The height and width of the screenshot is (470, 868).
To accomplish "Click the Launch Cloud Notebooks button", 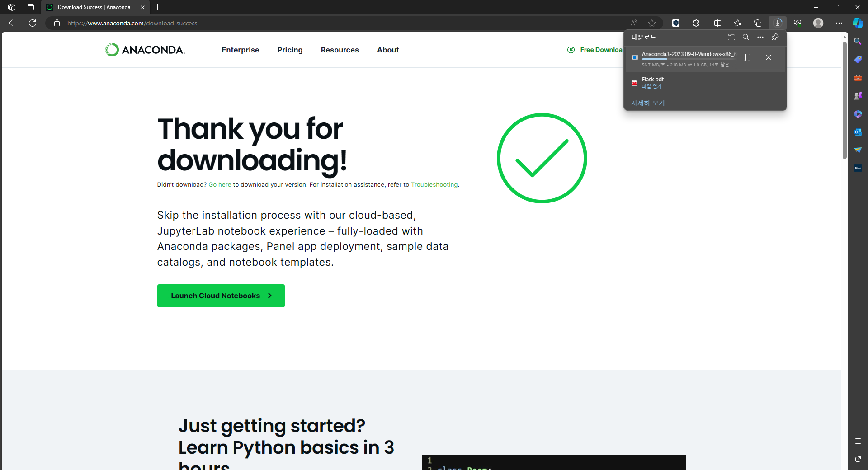I will (221, 296).
